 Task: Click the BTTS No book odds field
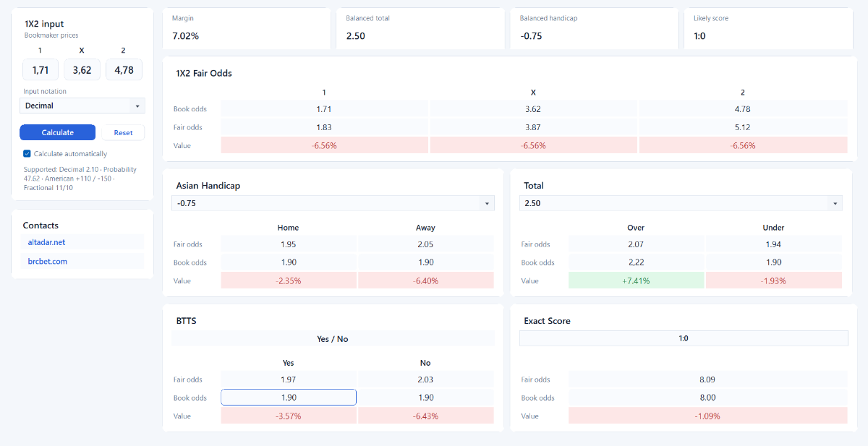[x=426, y=398]
